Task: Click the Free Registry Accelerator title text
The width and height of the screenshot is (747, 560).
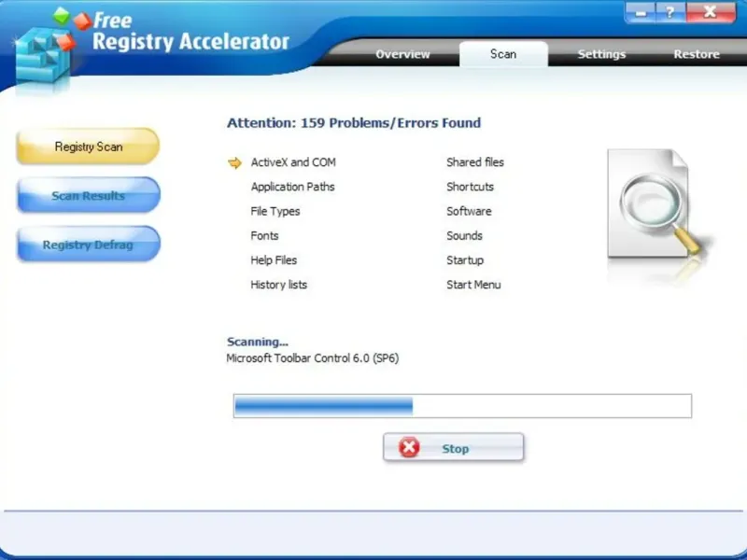Action: coord(190,32)
